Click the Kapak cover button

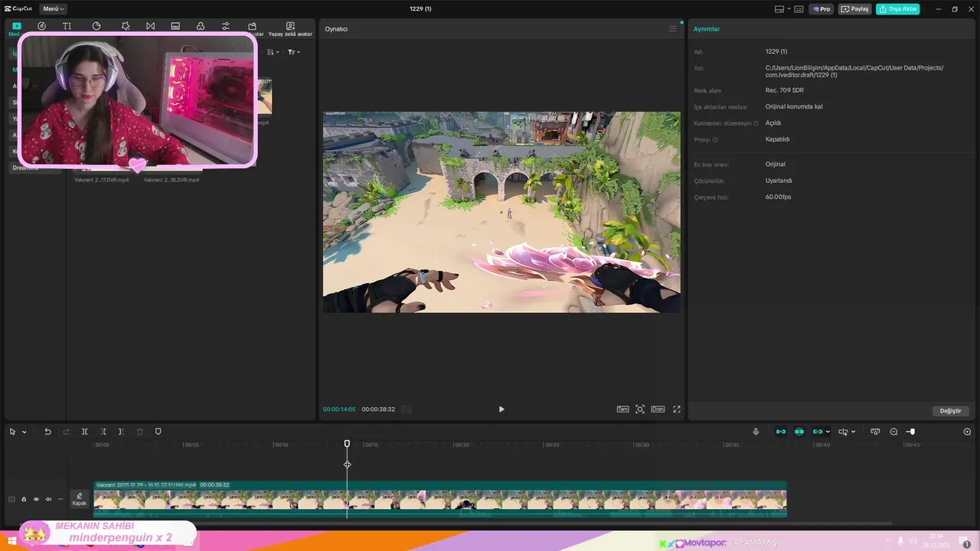pos(79,499)
